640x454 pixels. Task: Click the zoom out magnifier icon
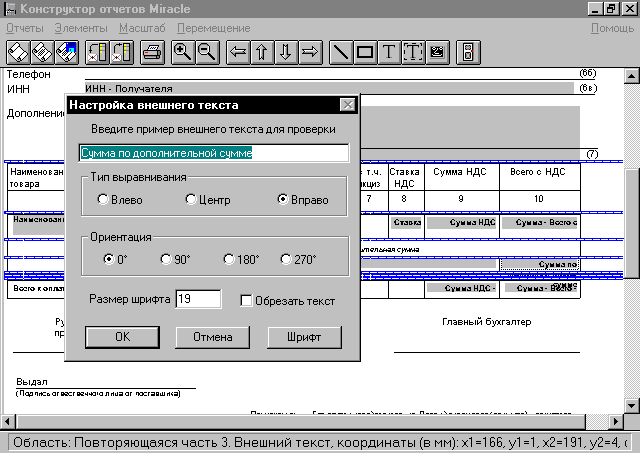point(207,52)
